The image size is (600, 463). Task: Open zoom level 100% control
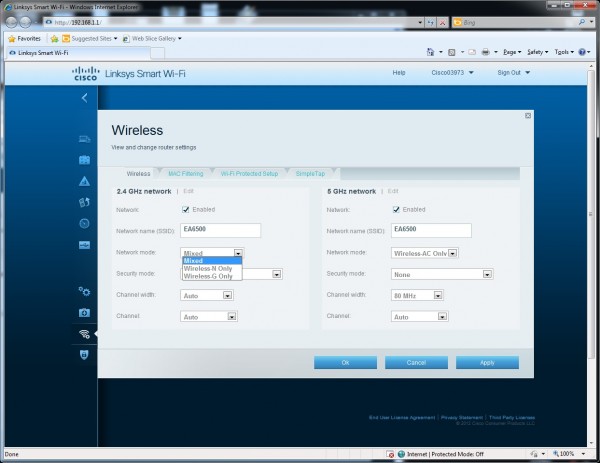(569, 454)
